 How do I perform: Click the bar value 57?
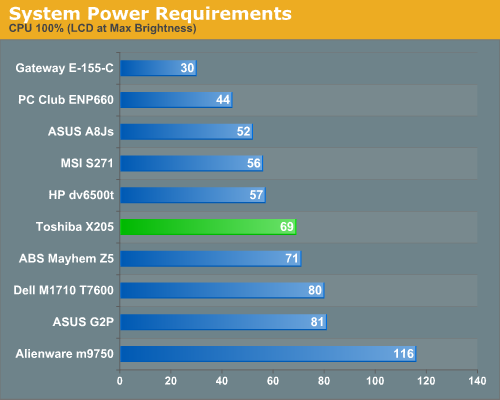pos(256,195)
